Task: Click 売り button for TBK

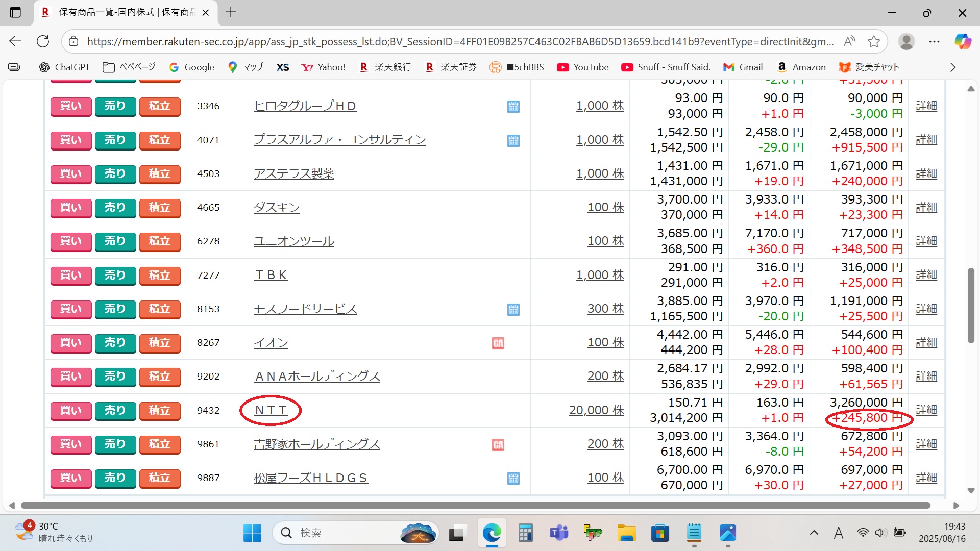Action: [x=115, y=275]
